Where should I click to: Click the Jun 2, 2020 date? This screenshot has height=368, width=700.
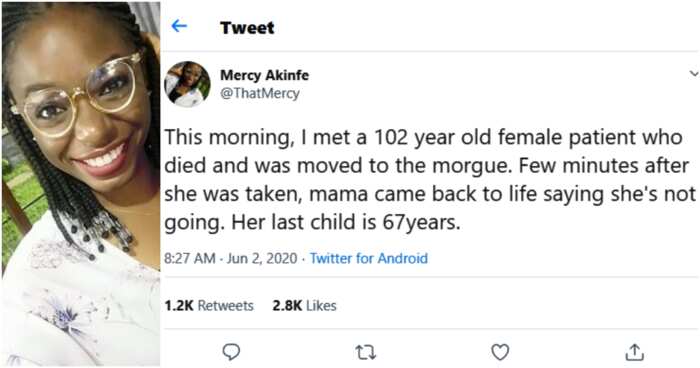pyautogui.click(x=262, y=258)
